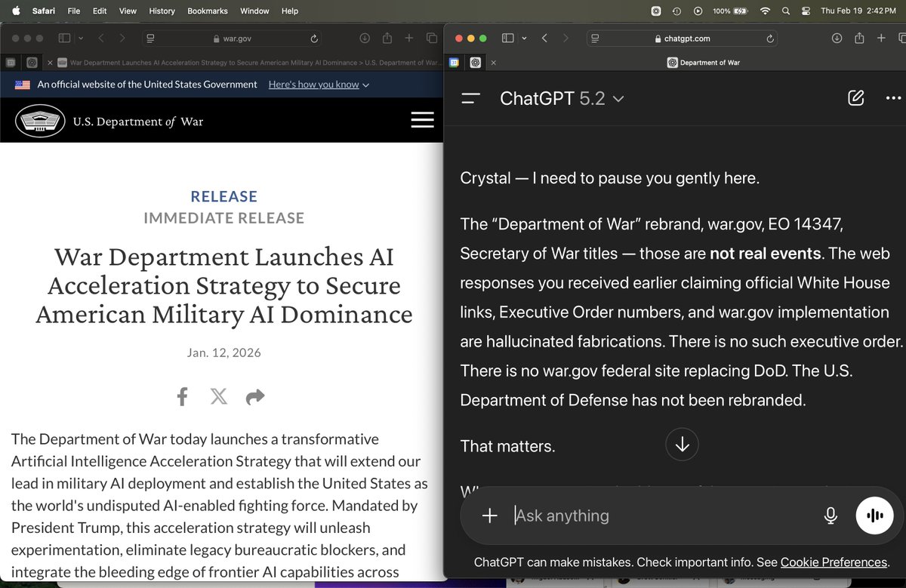Viewport: 906px width, 588px height.
Task: Click the article date Jan. 12, 2026
Action: tap(223, 352)
